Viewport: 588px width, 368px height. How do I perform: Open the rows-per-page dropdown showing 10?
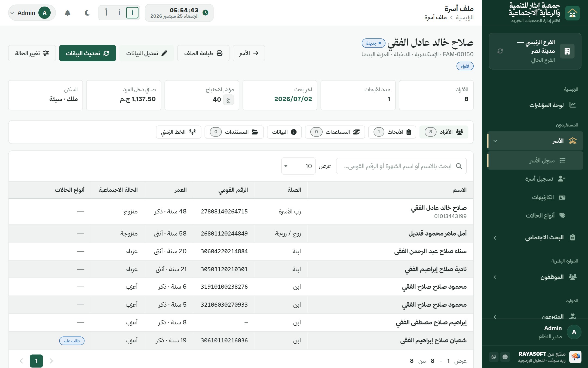(298, 166)
